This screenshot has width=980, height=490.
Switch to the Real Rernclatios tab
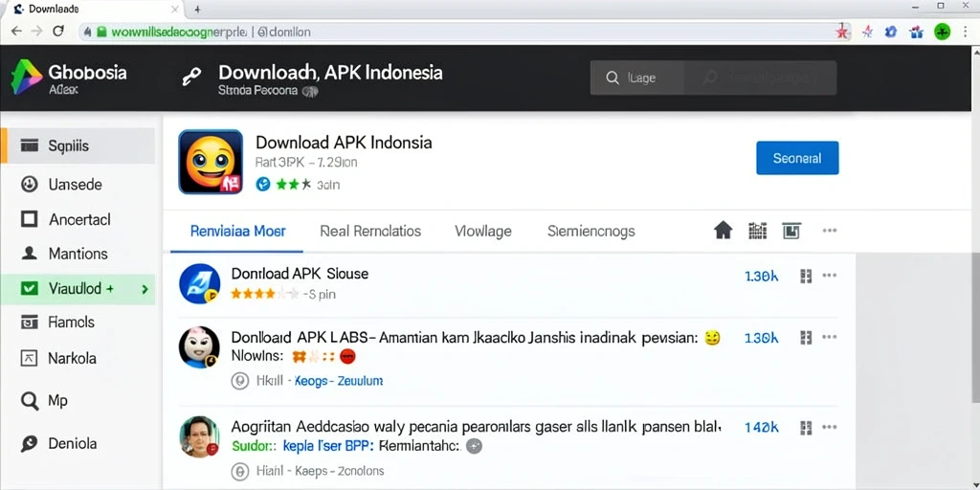tap(370, 232)
